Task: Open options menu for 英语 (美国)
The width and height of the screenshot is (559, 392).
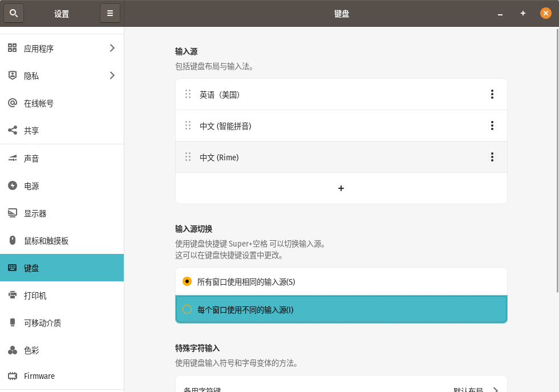Action: [x=492, y=94]
